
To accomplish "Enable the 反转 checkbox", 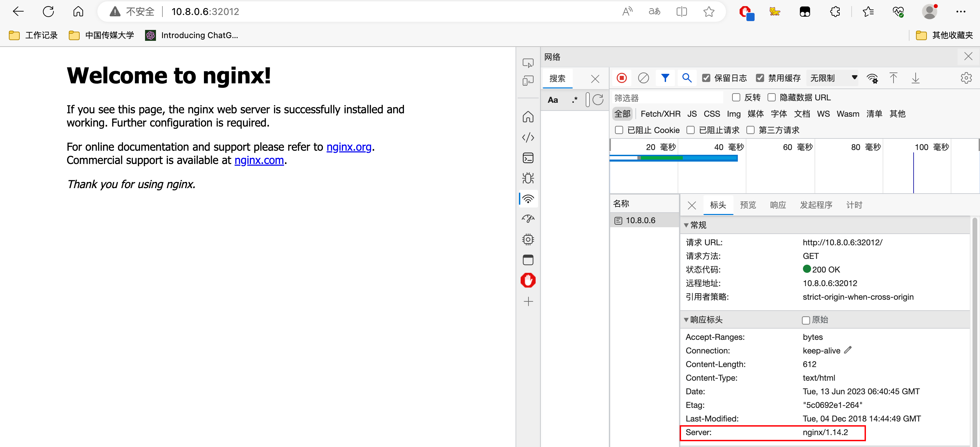I will click(x=736, y=97).
